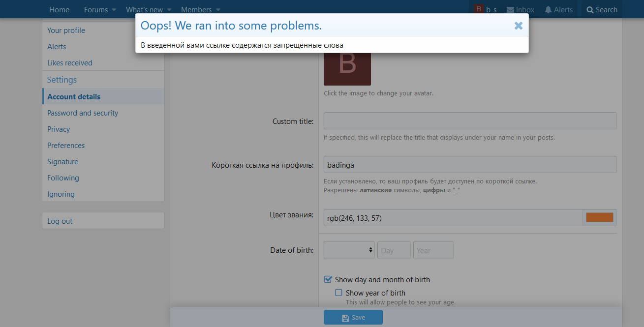Click the Search magnifier in navigation bar
The width and height of the screenshot is (644, 327).
tap(590, 10)
